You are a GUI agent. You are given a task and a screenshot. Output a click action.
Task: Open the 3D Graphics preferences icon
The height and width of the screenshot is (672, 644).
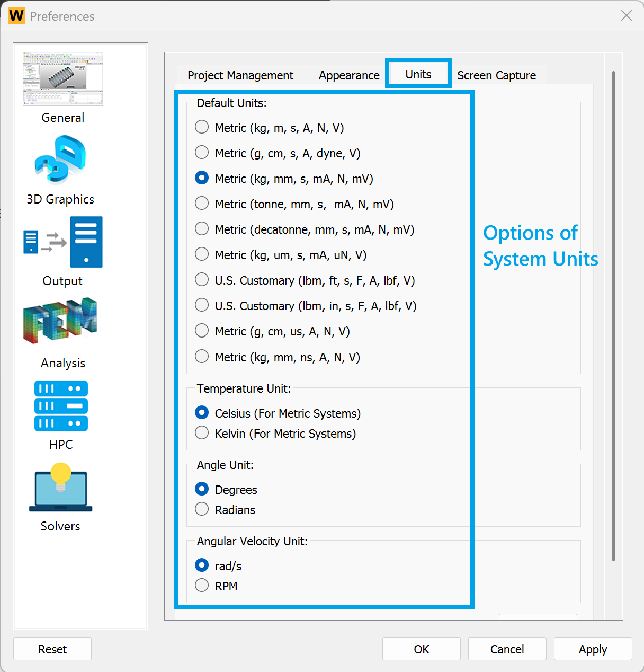coord(61,159)
